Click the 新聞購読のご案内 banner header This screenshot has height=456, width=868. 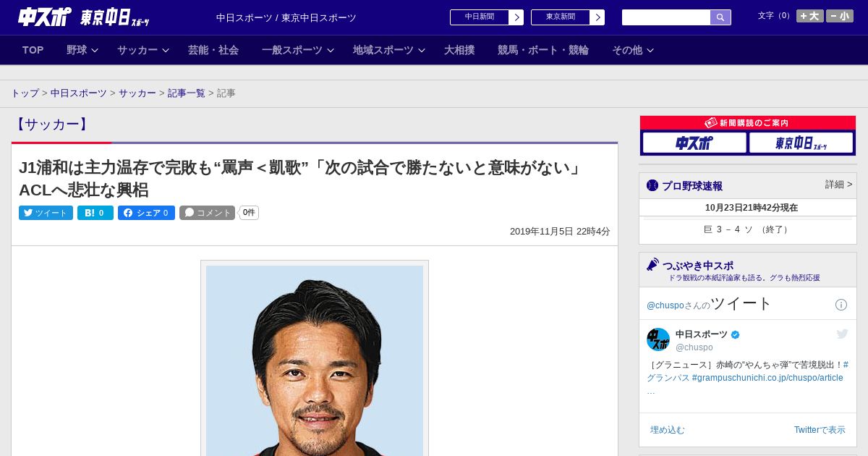748,123
